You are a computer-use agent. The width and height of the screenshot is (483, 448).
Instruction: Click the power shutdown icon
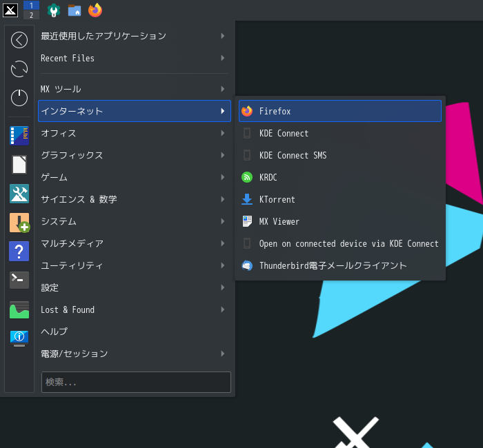point(19,98)
